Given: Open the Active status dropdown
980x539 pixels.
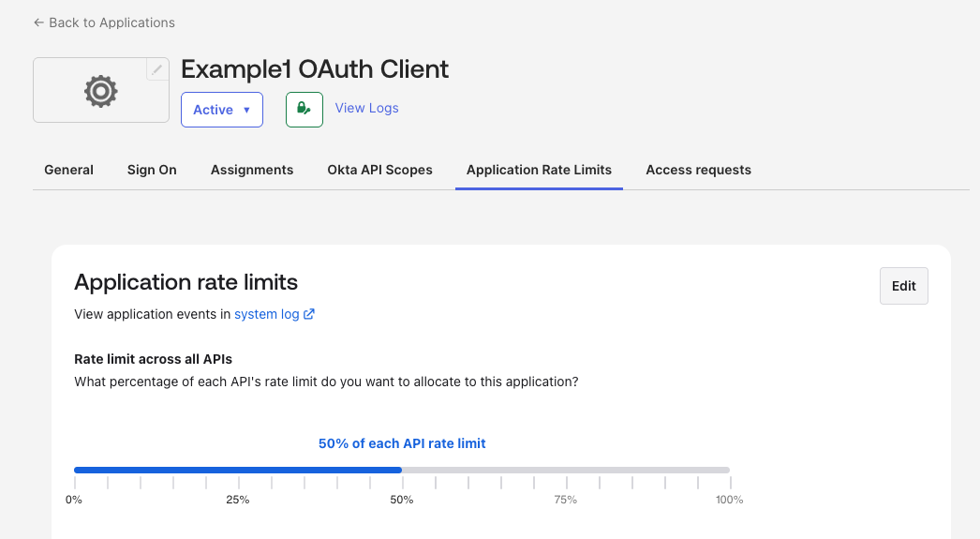Looking at the screenshot, I should [x=221, y=110].
